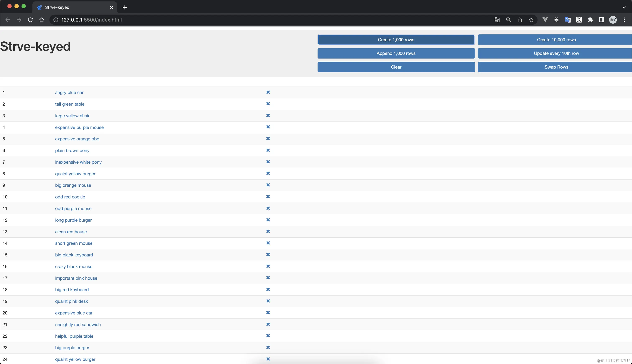Viewport: 632px width, 364px height.
Task: Open the React DevTools extension icon
Action: click(556, 20)
